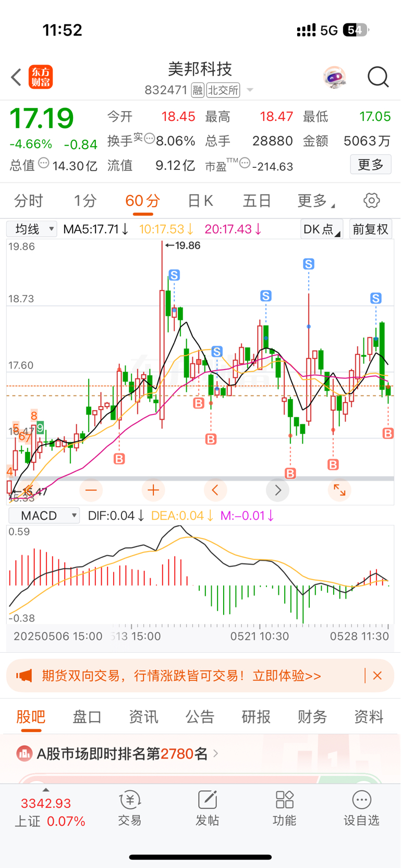Image resolution: width=401 pixels, height=868 pixels.
Task: Open the 东方财富 logo icon
Action: [41, 77]
